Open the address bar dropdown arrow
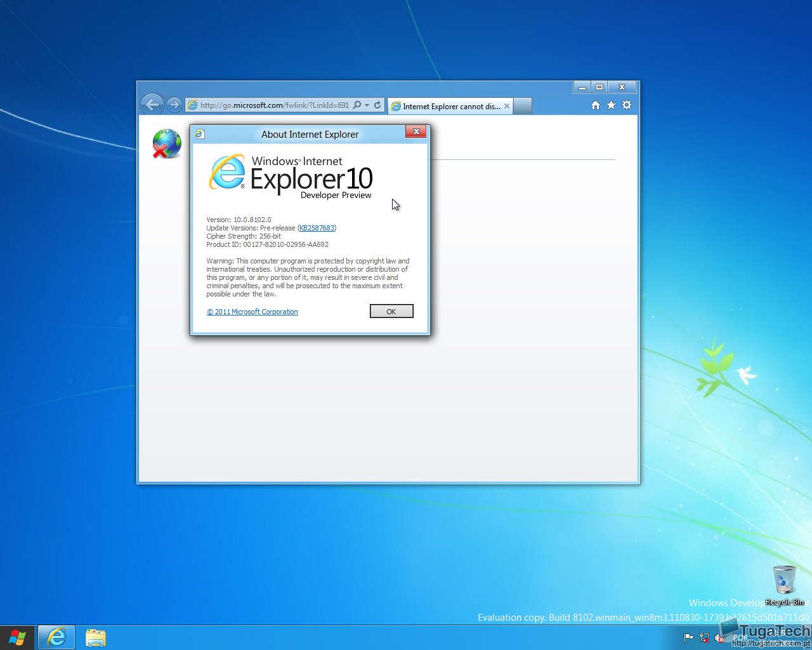812x650 pixels. (x=367, y=105)
